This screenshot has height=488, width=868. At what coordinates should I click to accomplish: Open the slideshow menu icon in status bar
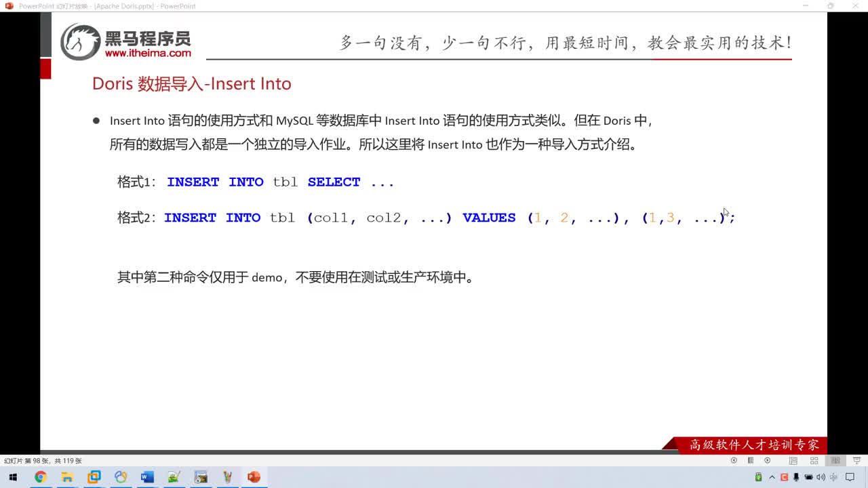[751, 460]
